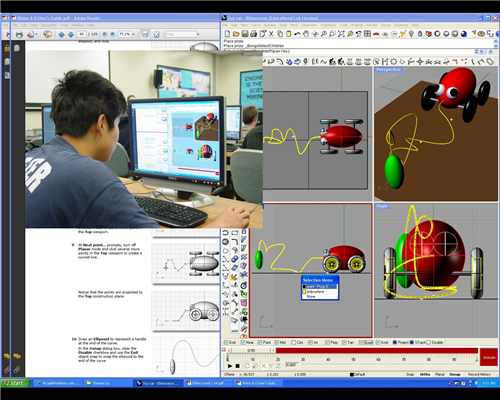The height and width of the screenshot is (400, 500).
Task: Click the four-viewports layout icon
Action: point(367,34)
